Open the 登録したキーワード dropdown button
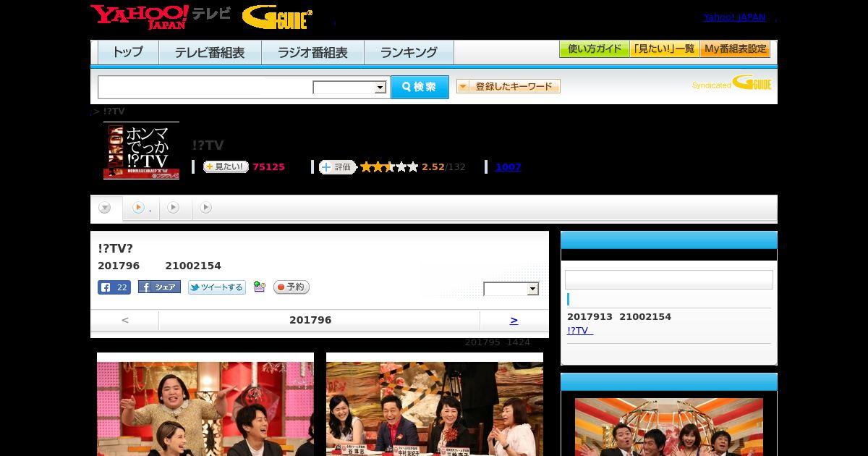This screenshot has height=456, width=868. pyautogui.click(x=509, y=86)
